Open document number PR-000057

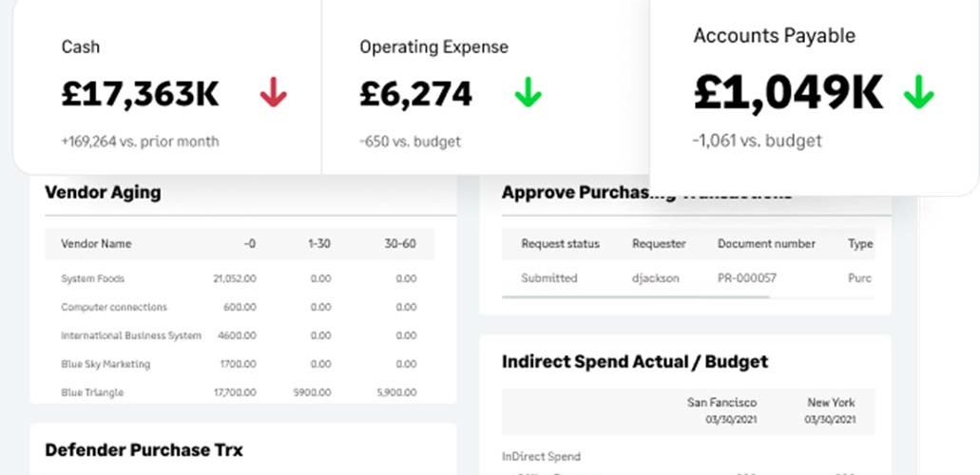tap(747, 278)
